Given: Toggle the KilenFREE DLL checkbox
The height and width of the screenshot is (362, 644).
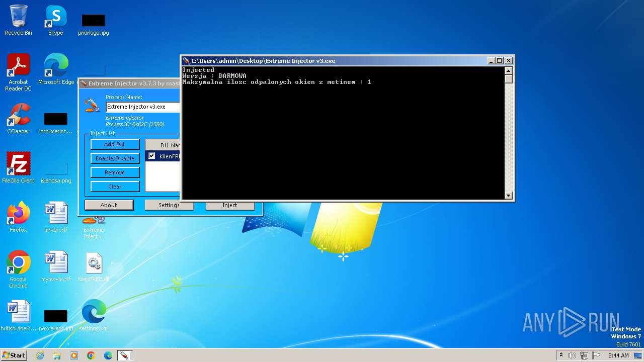Looking at the screenshot, I should point(152,156).
